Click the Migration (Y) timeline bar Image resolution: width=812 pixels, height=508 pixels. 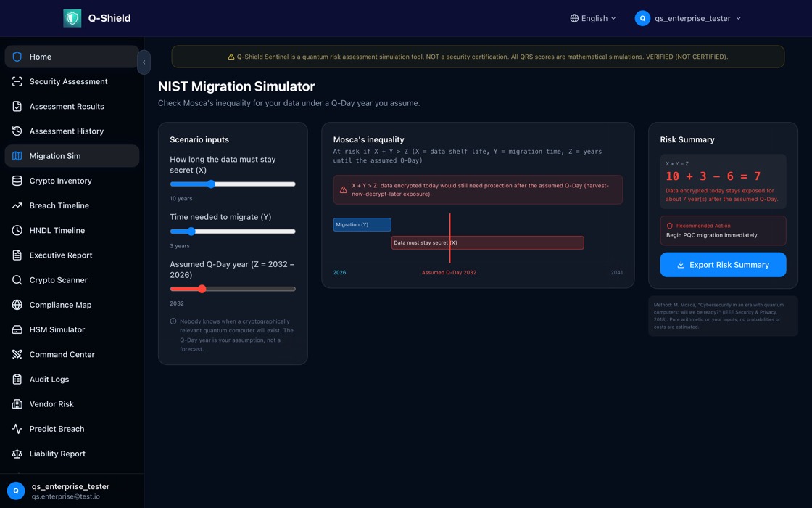pos(362,224)
